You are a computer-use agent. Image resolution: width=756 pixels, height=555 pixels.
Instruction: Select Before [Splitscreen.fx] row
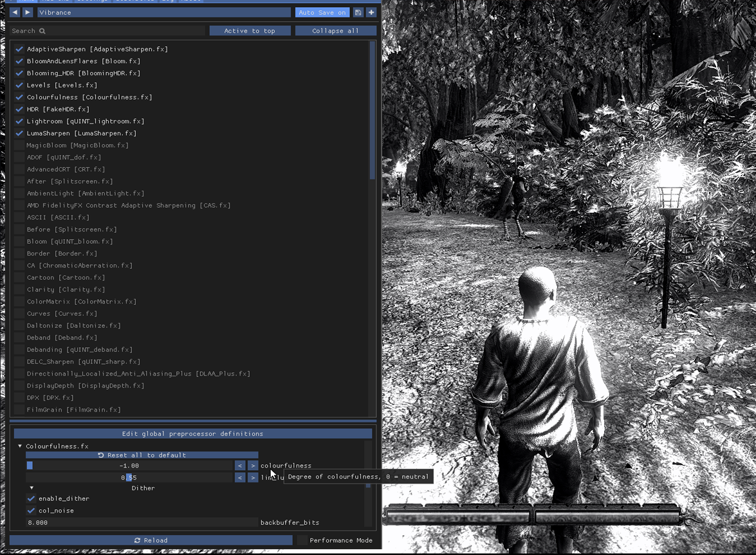pyautogui.click(x=72, y=230)
